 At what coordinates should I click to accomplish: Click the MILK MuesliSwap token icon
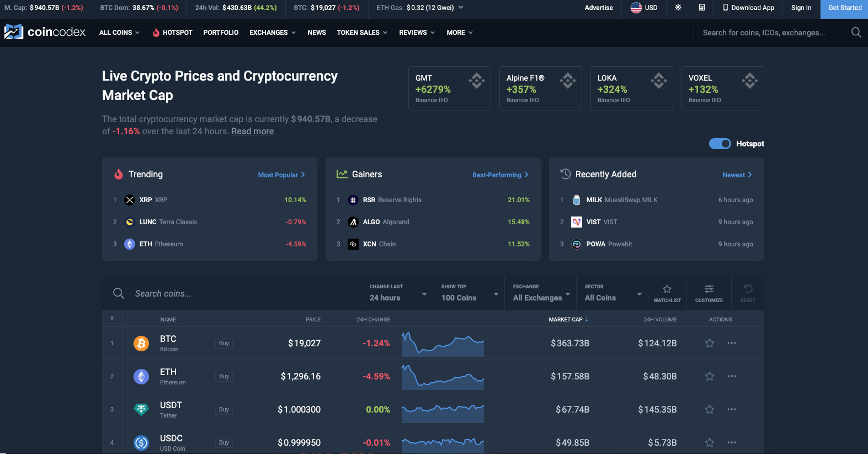click(577, 200)
